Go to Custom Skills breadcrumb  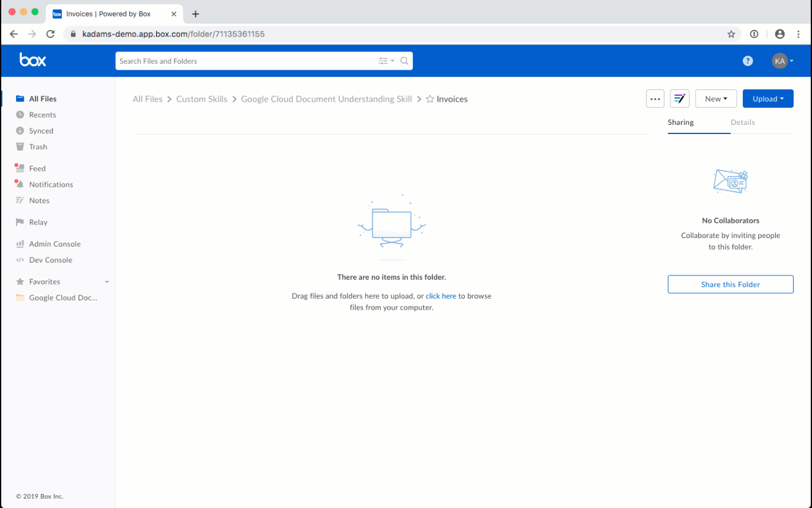[x=201, y=99]
